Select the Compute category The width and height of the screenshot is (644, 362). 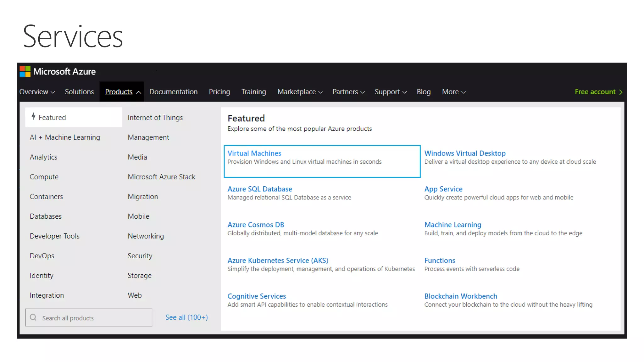(44, 177)
